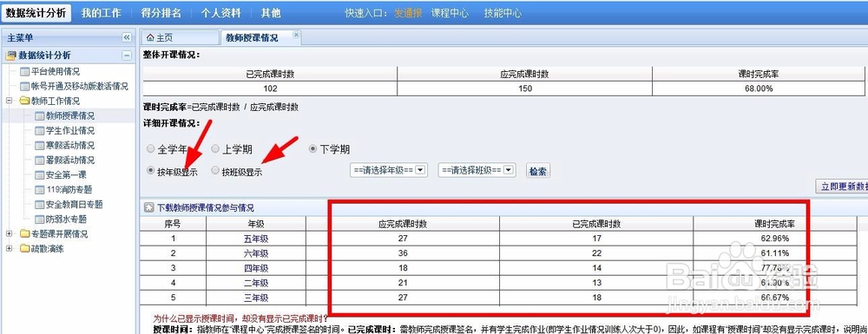Expand the 疏散演练 tree node

10,248
